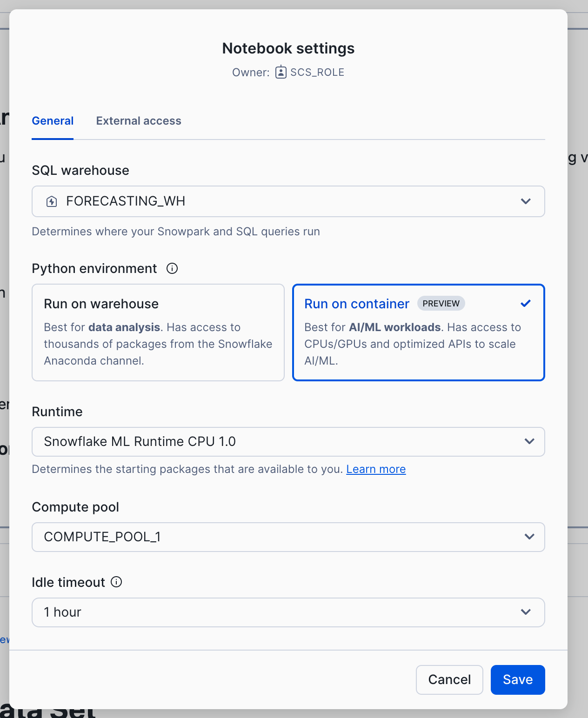
Task: Click the blue checkmark on Run on container
Action: [526, 304]
